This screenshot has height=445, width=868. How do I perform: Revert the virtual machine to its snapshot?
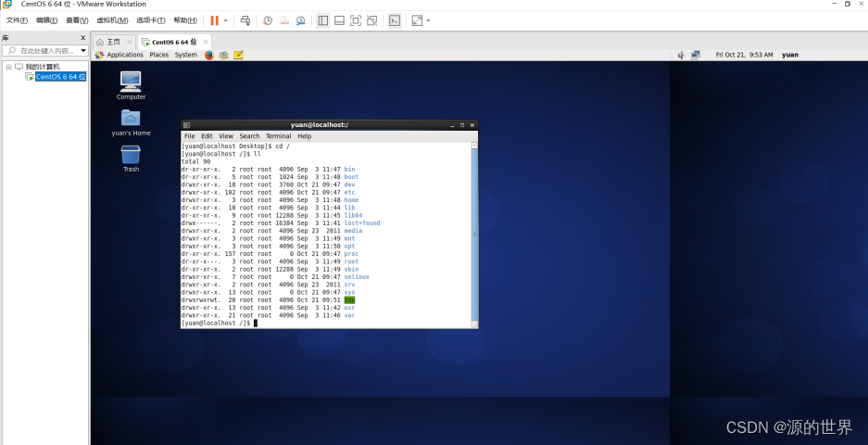pos(284,20)
